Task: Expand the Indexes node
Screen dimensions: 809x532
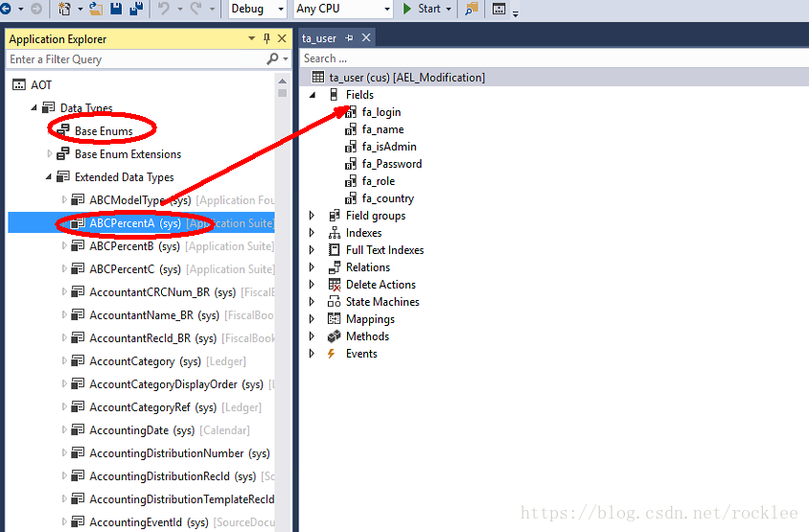Action: pos(312,233)
